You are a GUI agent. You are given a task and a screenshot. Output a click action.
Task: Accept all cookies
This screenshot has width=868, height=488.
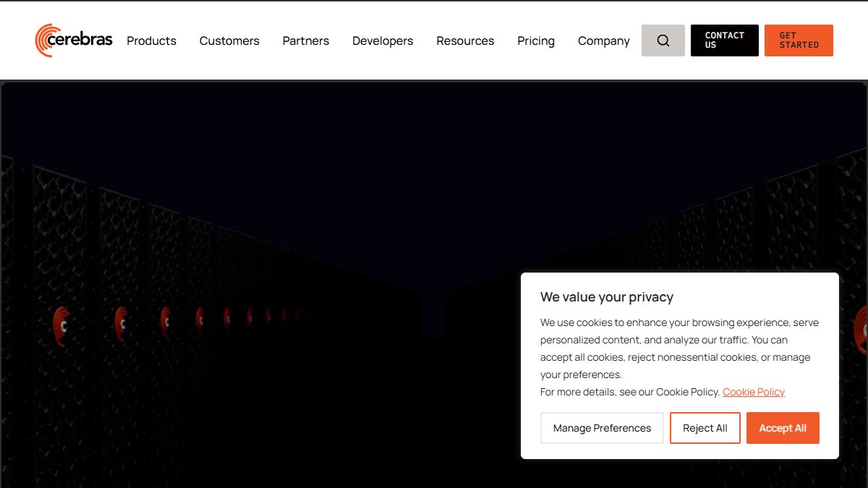pos(783,428)
